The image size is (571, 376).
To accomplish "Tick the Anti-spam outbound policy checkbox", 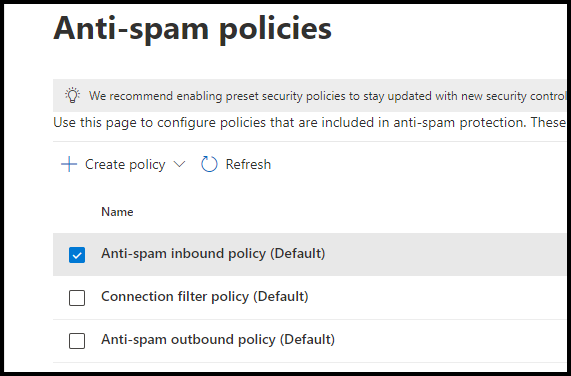I will click(x=77, y=341).
